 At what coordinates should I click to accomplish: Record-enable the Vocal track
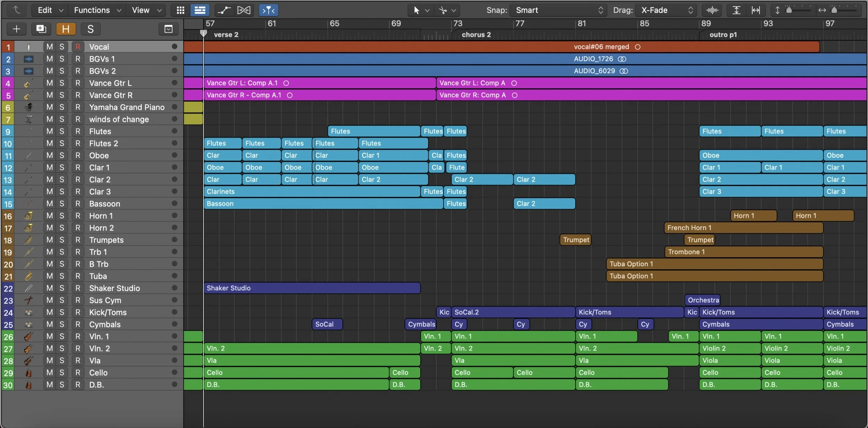[x=78, y=47]
